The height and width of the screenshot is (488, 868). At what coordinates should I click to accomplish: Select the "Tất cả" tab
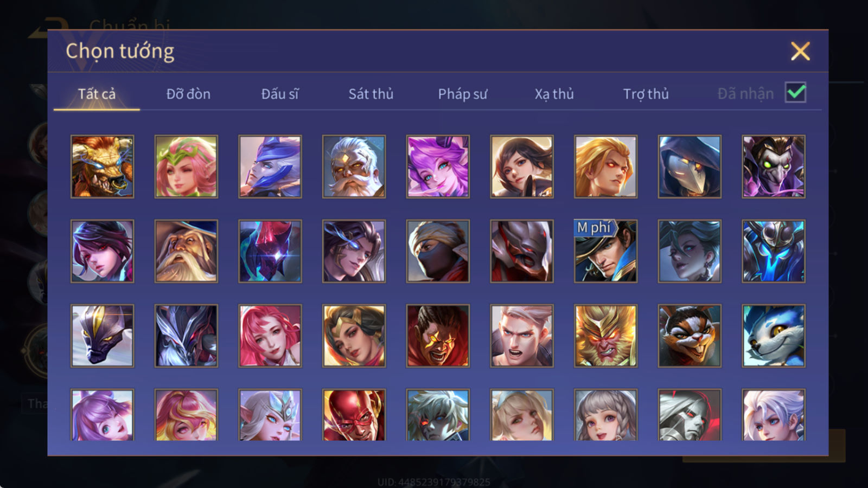(x=97, y=94)
